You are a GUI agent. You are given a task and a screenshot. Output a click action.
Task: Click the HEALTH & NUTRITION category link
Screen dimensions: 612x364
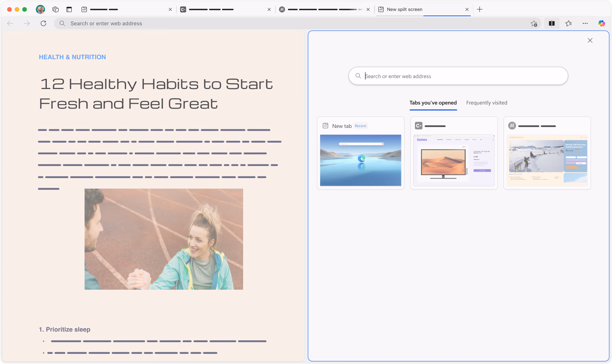pos(72,57)
